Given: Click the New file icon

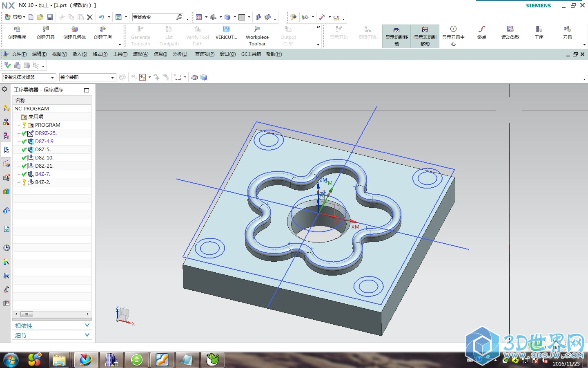Looking at the screenshot, I should pos(31,17).
